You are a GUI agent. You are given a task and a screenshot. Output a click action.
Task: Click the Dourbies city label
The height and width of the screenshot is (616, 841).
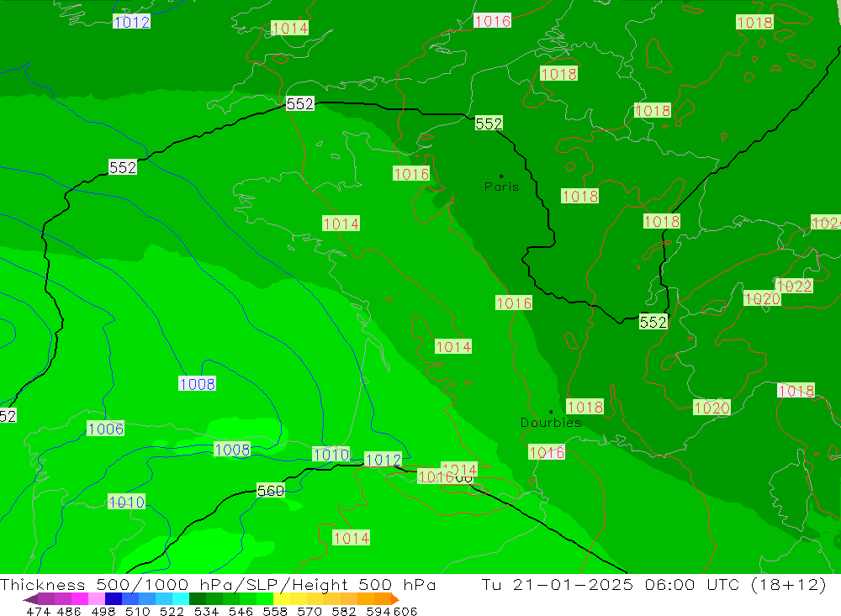click(x=551, y=423)
